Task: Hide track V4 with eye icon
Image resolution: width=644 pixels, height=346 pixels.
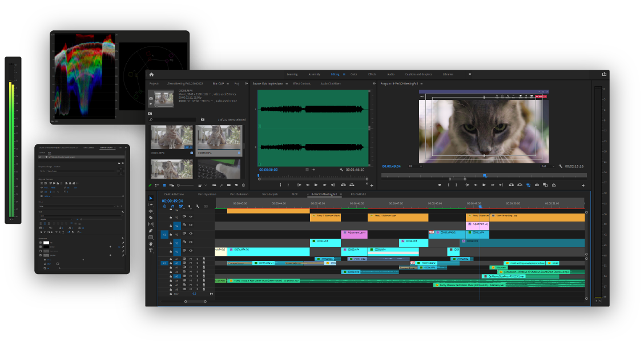Action: click(191, 225)
